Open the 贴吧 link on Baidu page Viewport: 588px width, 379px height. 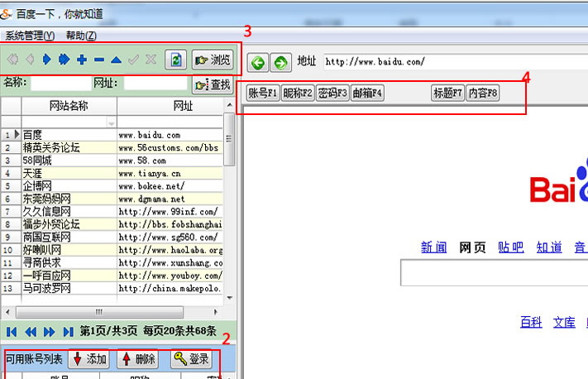511,247
